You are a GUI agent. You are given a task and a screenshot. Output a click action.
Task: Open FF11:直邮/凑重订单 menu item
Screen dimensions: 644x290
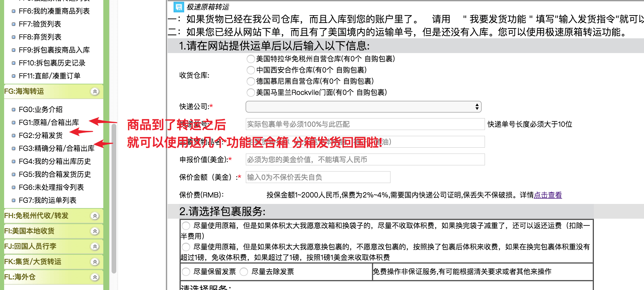(50, 76)
